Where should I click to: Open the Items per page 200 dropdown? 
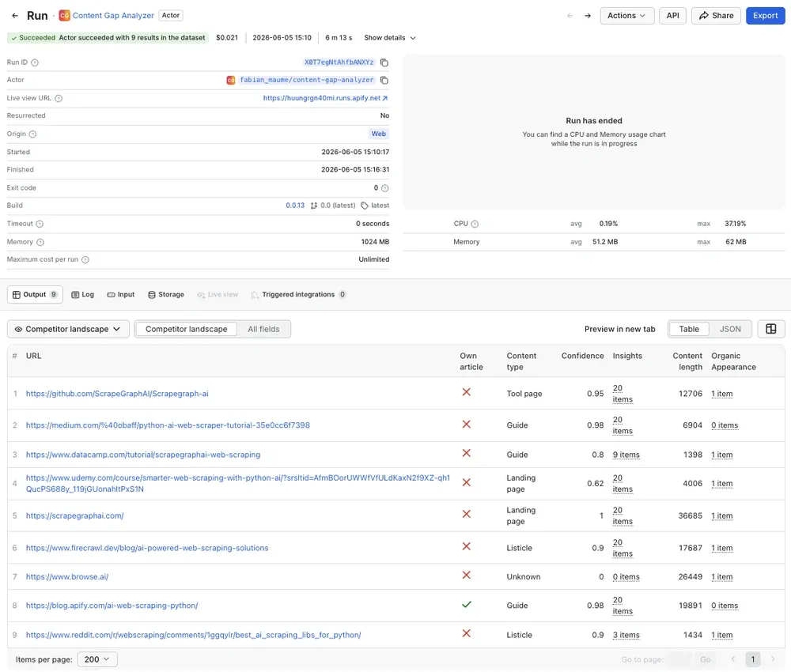point(97,659)
